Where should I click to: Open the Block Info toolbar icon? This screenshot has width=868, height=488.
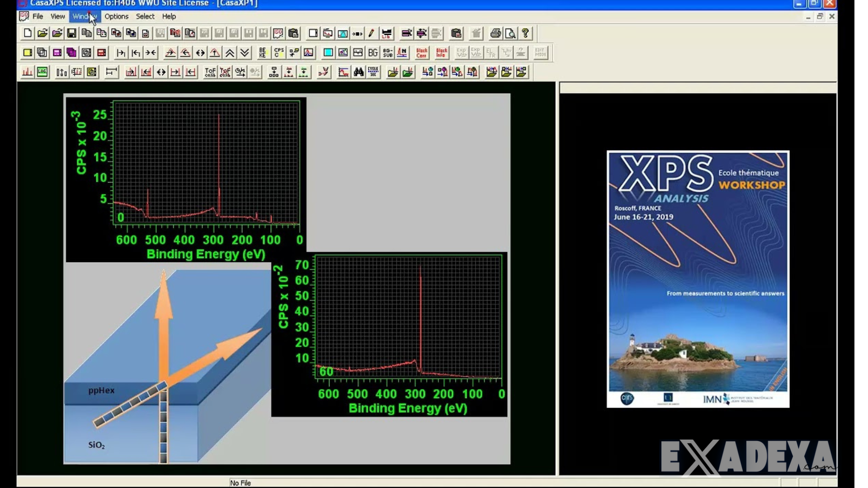(441, 52)
